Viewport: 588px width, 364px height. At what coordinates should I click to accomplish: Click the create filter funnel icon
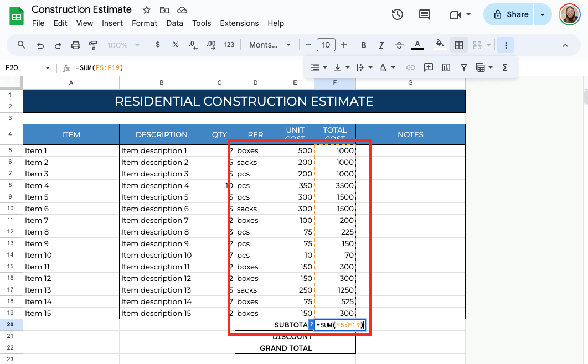coord(464,67)
